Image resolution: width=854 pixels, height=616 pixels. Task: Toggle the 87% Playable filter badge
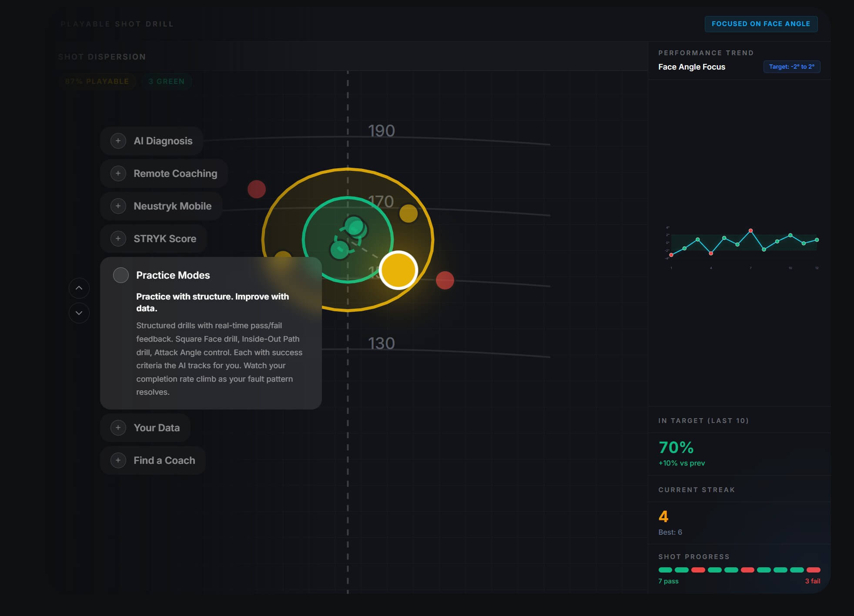pyautogui.click(x=97, y=81)
